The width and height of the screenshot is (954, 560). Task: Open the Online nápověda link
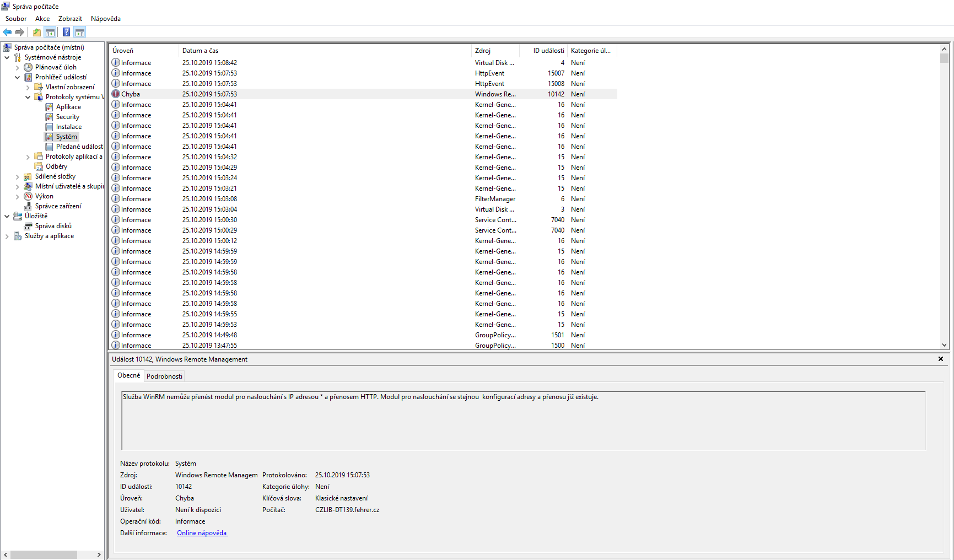202,533
